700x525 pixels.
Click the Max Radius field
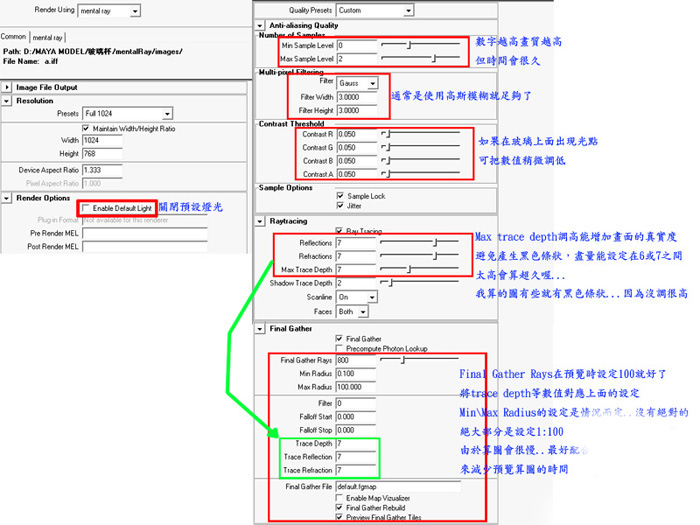pos(355,387)
